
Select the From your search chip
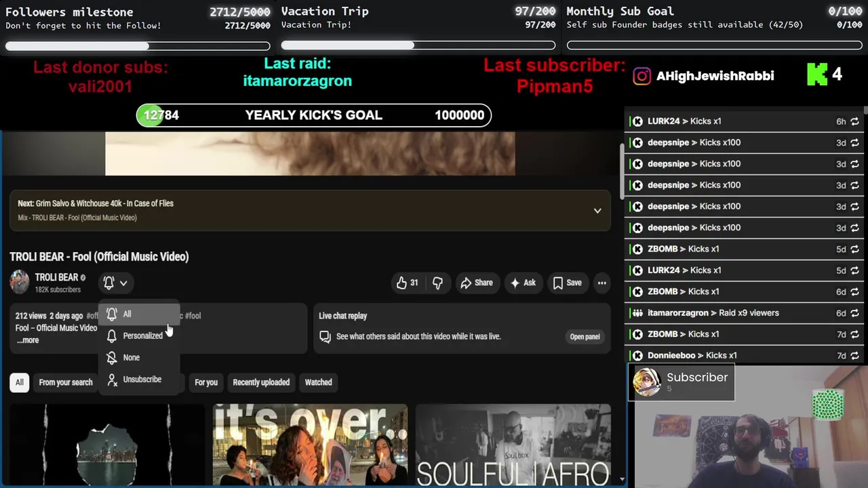[66, 382]
